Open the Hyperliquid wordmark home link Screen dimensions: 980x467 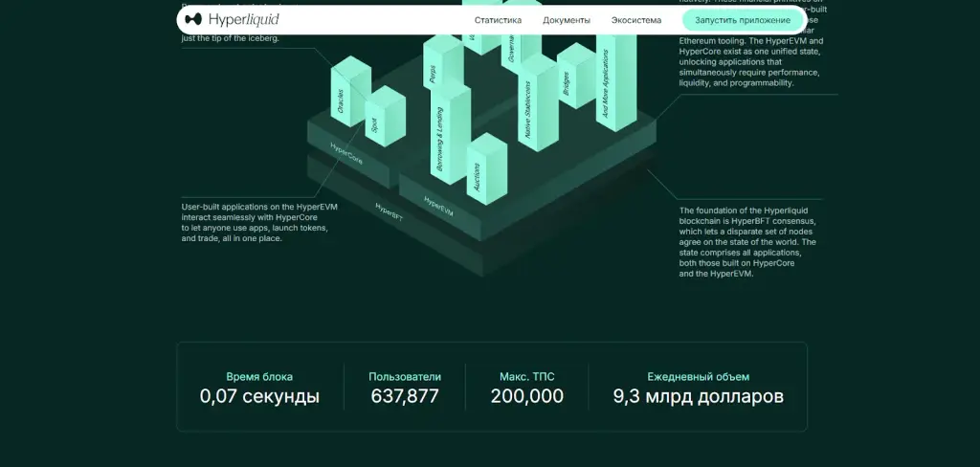point(244,20)
